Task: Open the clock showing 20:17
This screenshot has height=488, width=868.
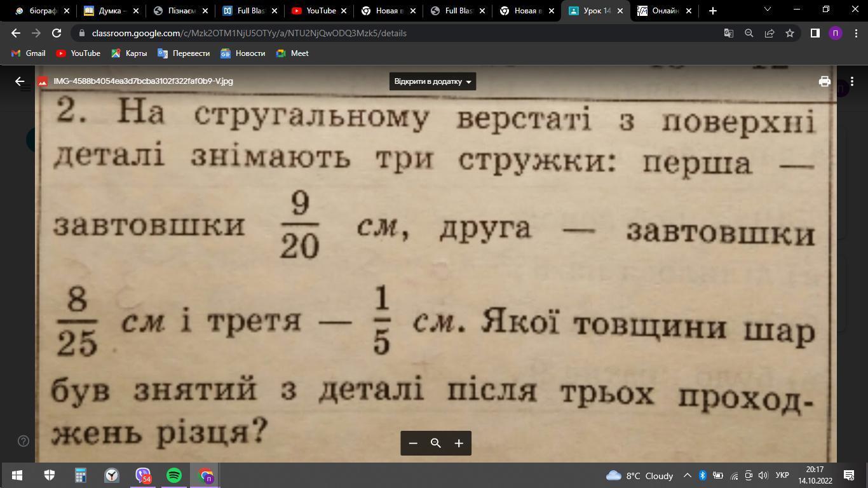Action: pyautogui.click(x=815, y=475)
